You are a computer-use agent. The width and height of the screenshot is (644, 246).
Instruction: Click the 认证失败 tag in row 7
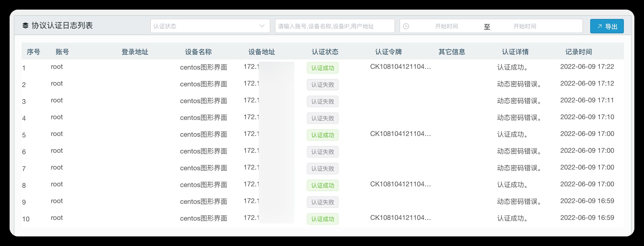322,169
